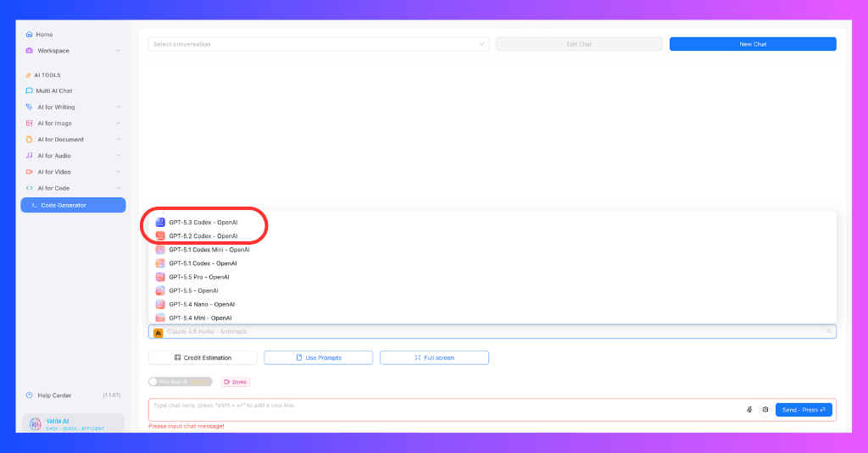The height and width of the screenshot is (453, 868).
Task: Click the Home house icon
Action: 30,35
